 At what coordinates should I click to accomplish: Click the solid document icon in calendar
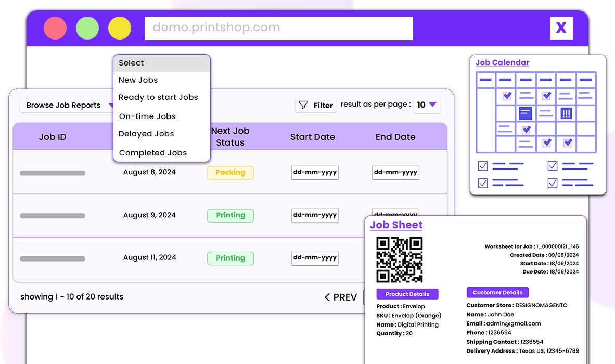tap(525, 114)
